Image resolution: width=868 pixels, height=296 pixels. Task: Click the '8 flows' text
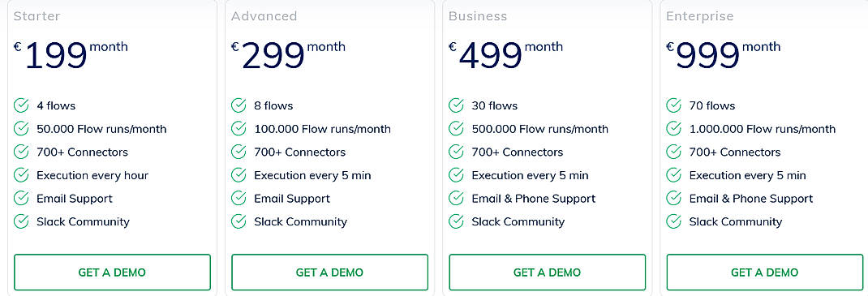click(273, 105)
